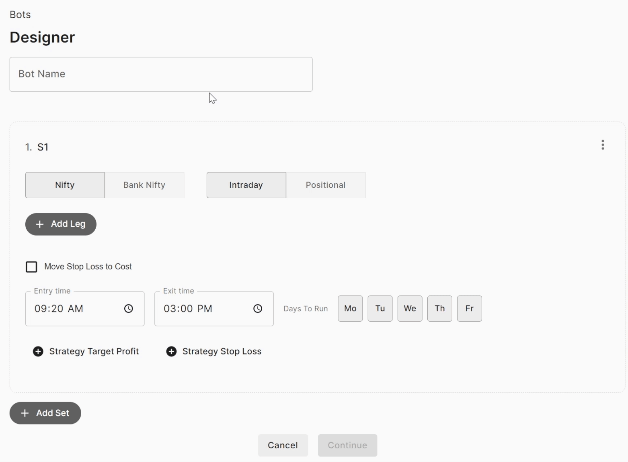Click the clock icon in Exit time field

258,308
